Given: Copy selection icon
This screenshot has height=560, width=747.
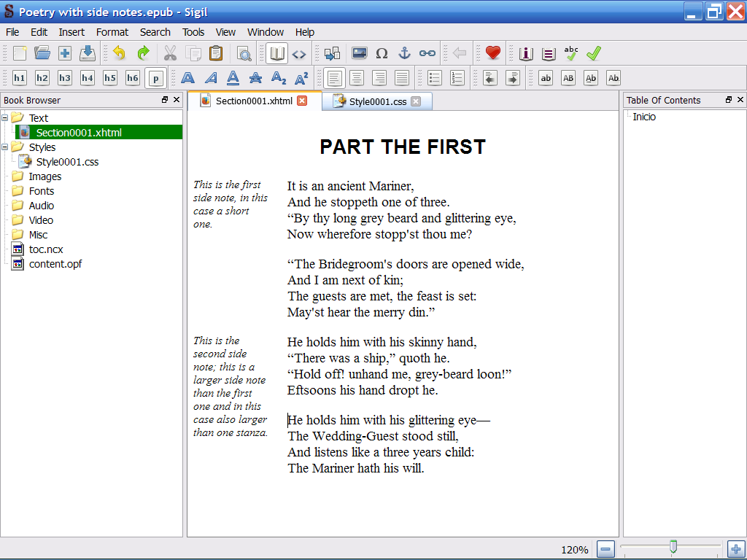Looking at the screenshot, I should 193,53.
